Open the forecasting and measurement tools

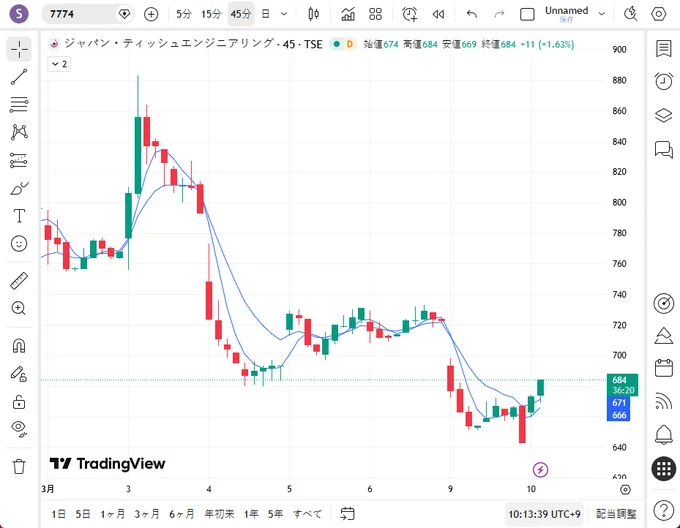point(19,160)
